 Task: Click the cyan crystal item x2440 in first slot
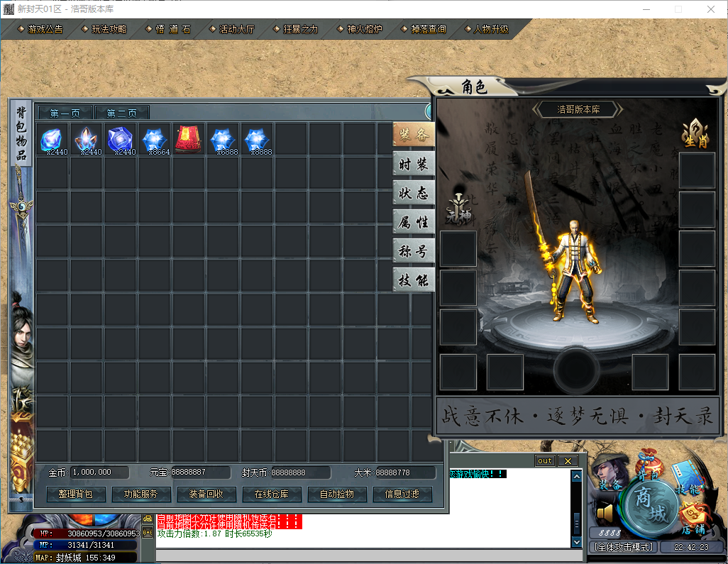click(52, 139)
